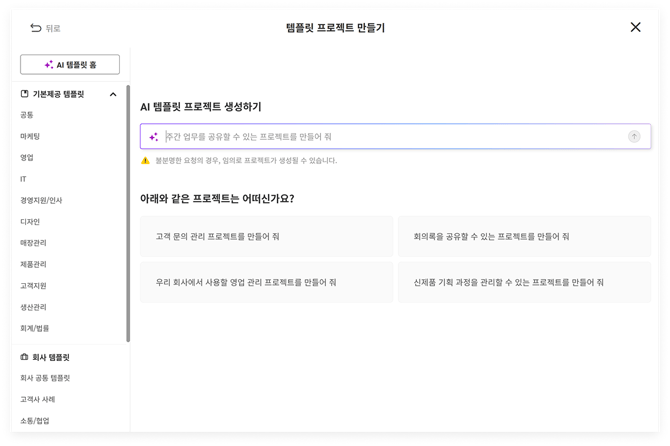Screen dimensions: 670x446
Task: Select the 마케팅 template category
Action: pos(30,136)
